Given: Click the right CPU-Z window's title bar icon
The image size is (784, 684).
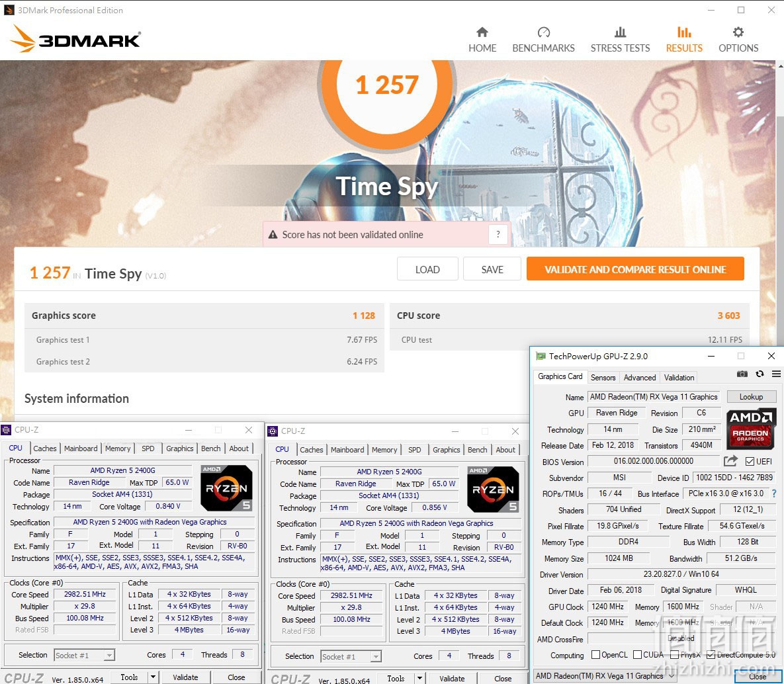Looking at the screenshot, I should (273, 431).
